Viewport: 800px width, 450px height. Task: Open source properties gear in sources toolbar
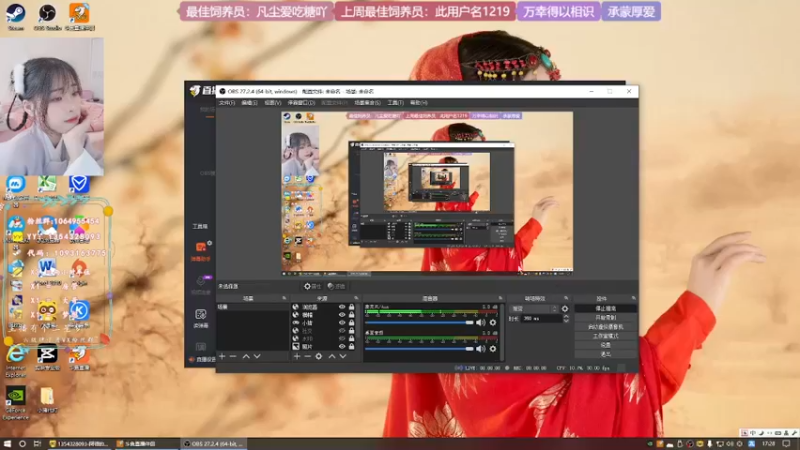pyautogui.click(x=319, y=356)
